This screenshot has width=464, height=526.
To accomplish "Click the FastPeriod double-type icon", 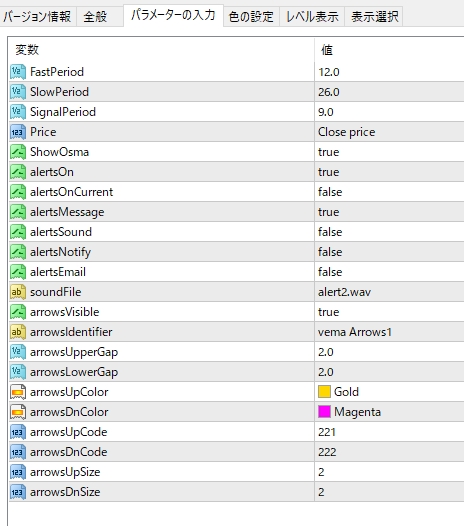I will (17, 72).
